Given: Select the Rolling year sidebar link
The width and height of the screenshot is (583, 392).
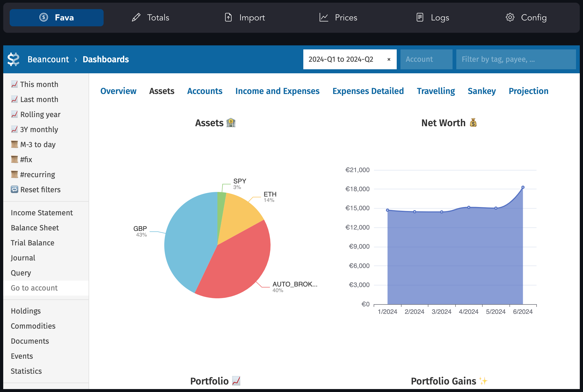Looking at the screenshot, I should tap(40, 114).
